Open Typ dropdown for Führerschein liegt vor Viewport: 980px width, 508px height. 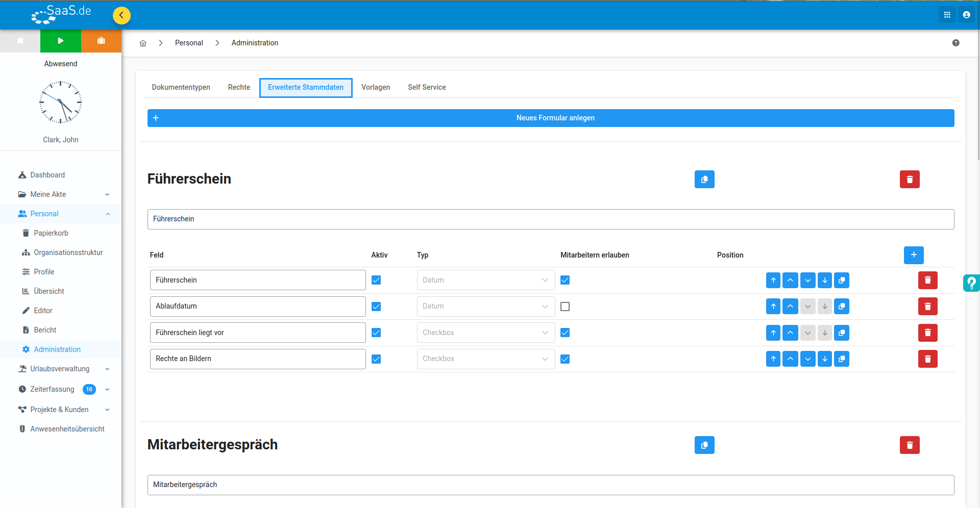click(x=486, y=333)
